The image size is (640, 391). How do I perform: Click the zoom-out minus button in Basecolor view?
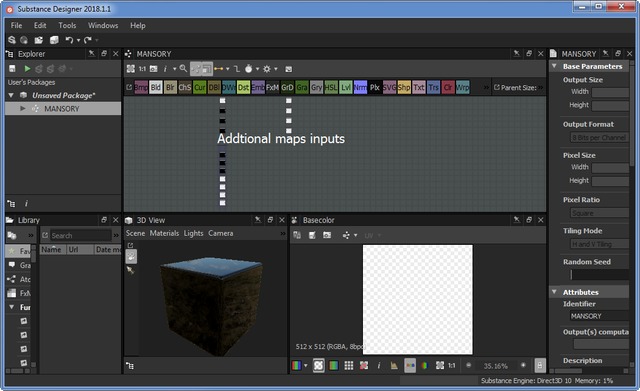point(469,365)
